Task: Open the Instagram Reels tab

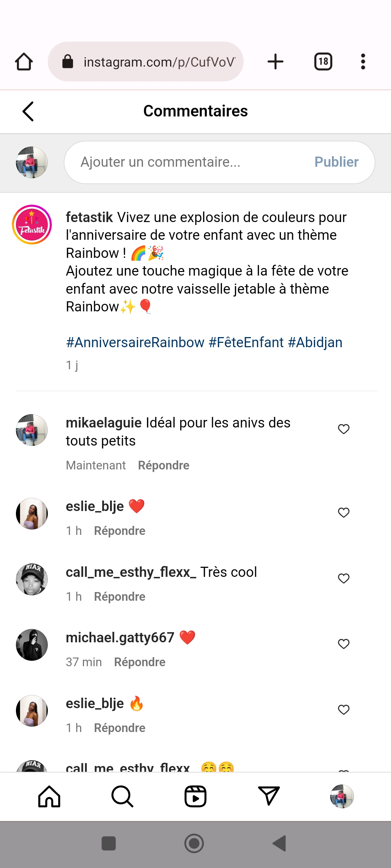Action: (x=195, y=796)
